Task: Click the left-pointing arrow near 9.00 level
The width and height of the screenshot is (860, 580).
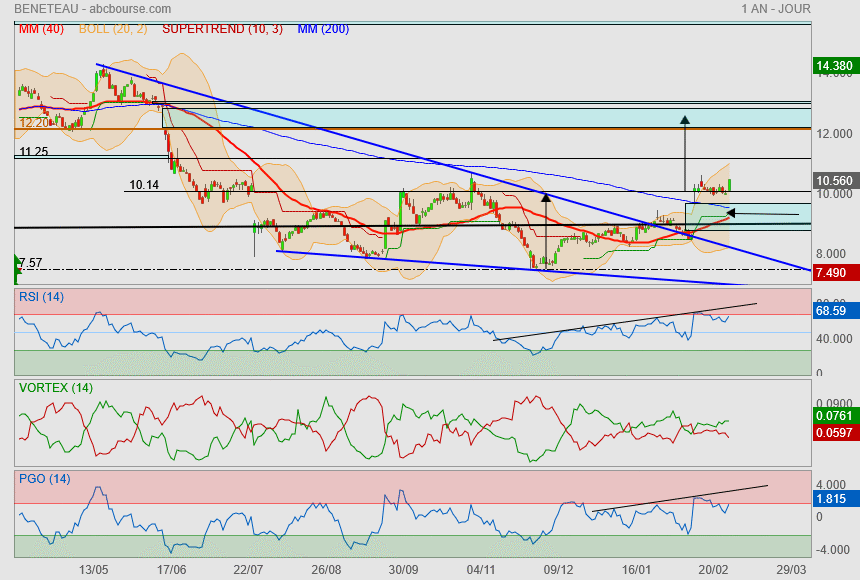Action: coord(732,212)
